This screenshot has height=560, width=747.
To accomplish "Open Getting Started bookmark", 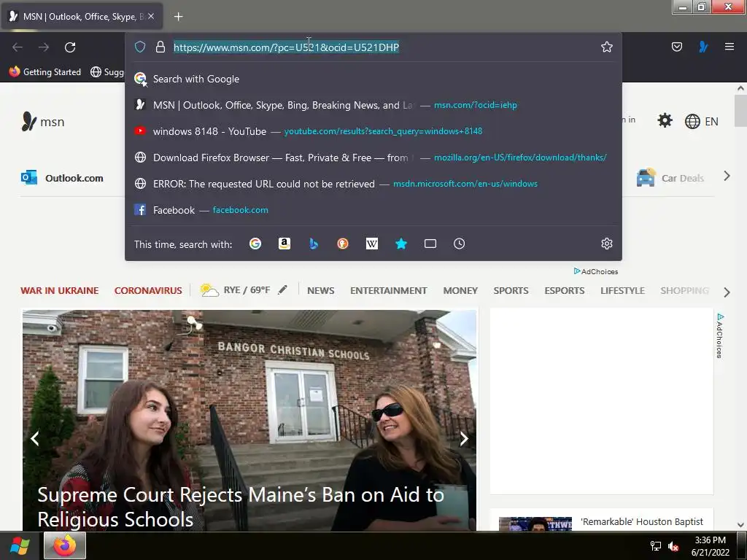I will click(45, 72).
